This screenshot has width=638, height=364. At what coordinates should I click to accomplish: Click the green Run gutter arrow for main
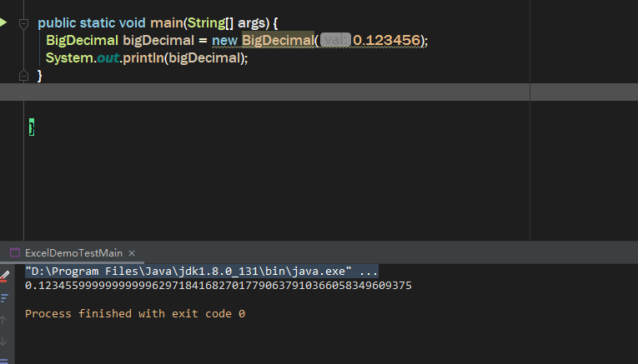coord(3,22)
